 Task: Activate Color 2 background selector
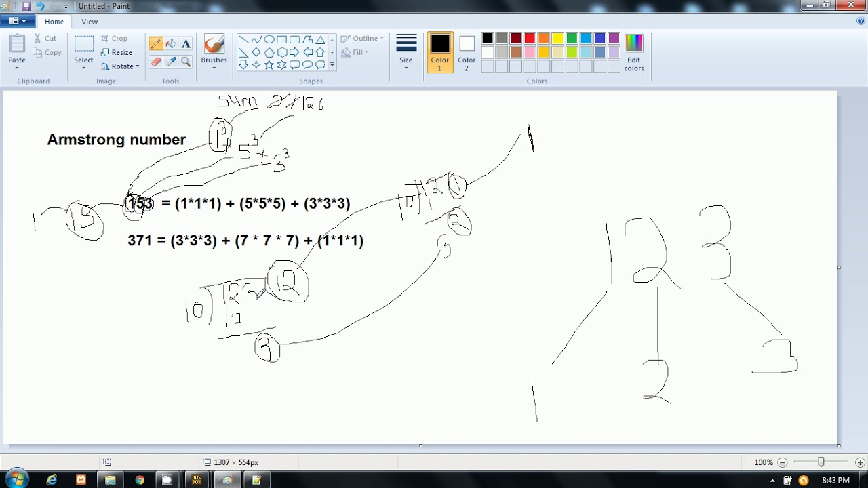pos(467,52)
